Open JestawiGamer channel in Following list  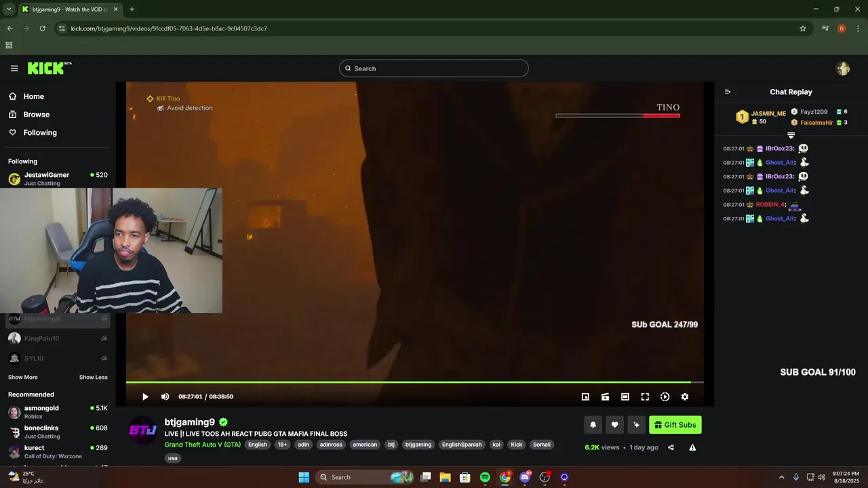[x=58, y=179]
